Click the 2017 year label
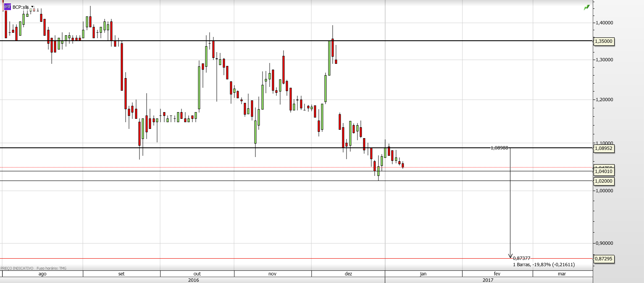 [x=488, y=280]
